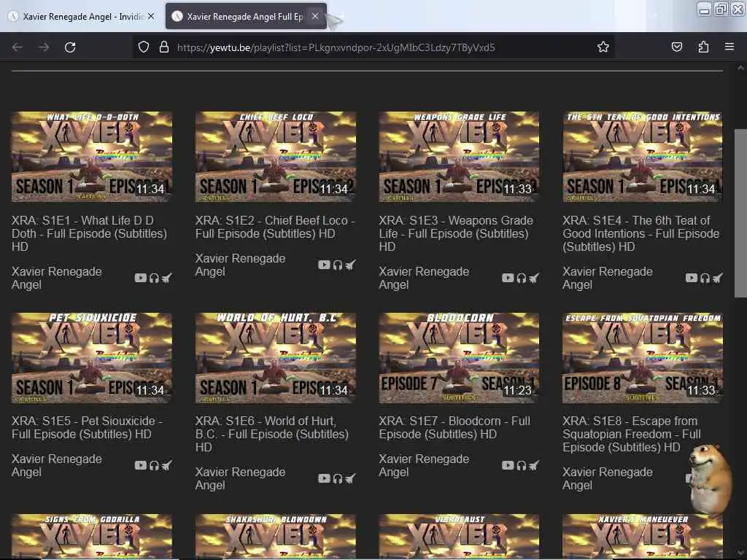747x560 pixels.
Task: Open S1E6 World of Hurt, B.C. link
Action: 272,434
